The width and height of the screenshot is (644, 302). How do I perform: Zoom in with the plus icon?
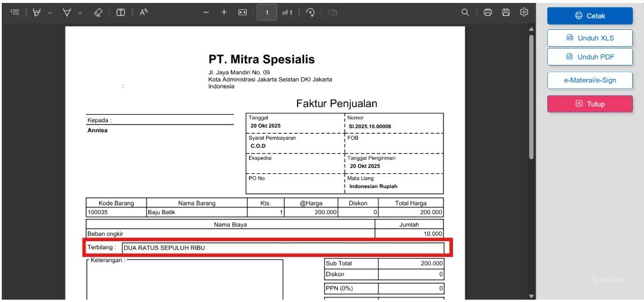tap(224, 13)
